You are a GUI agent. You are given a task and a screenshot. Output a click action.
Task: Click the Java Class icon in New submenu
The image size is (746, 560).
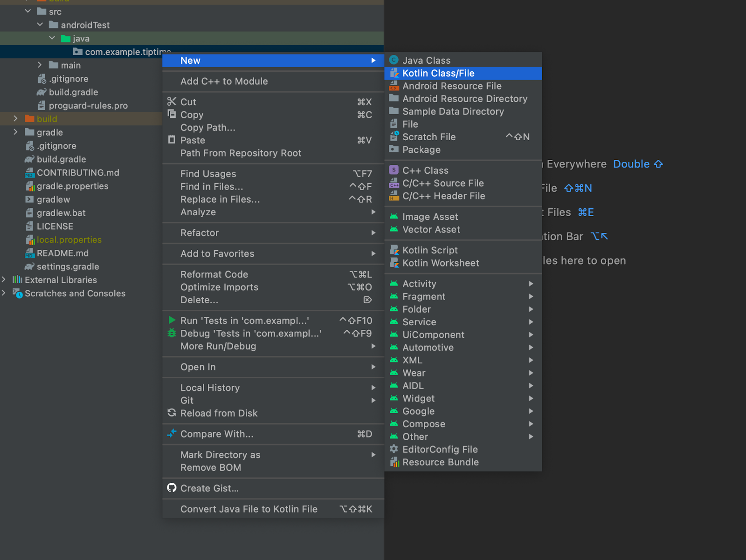point(394,60)
